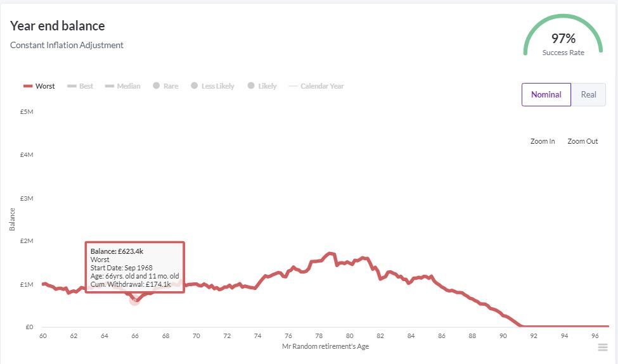
Task: Click the balance tooltip box
Action: [x=134, y=267]
